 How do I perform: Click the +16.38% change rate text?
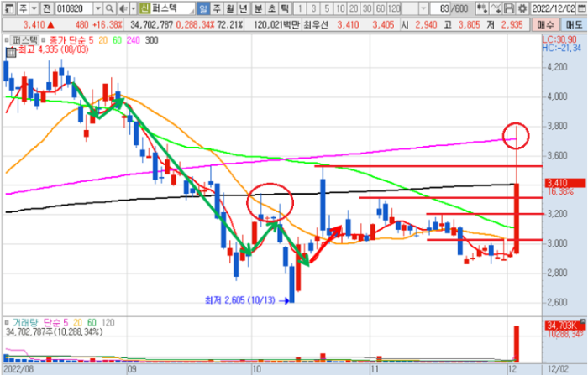click(x=107, y=25)
